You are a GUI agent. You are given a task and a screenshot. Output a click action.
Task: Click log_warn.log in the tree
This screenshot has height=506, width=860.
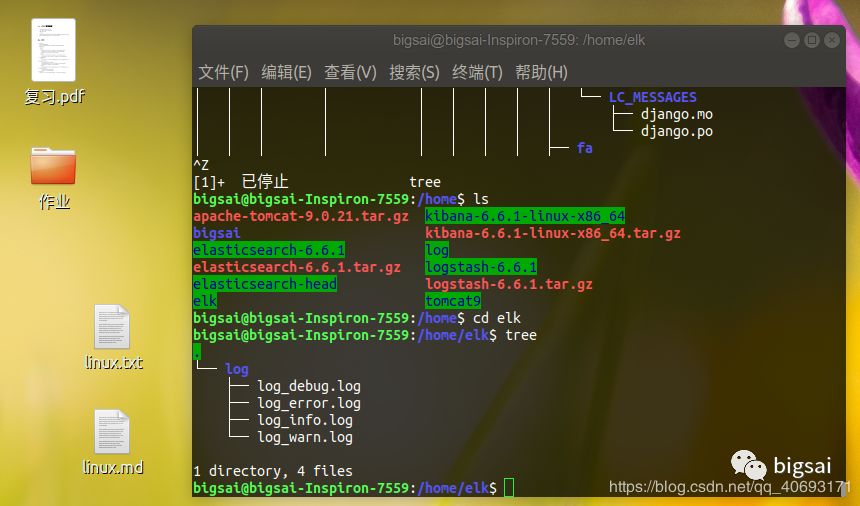pos(305,437)
